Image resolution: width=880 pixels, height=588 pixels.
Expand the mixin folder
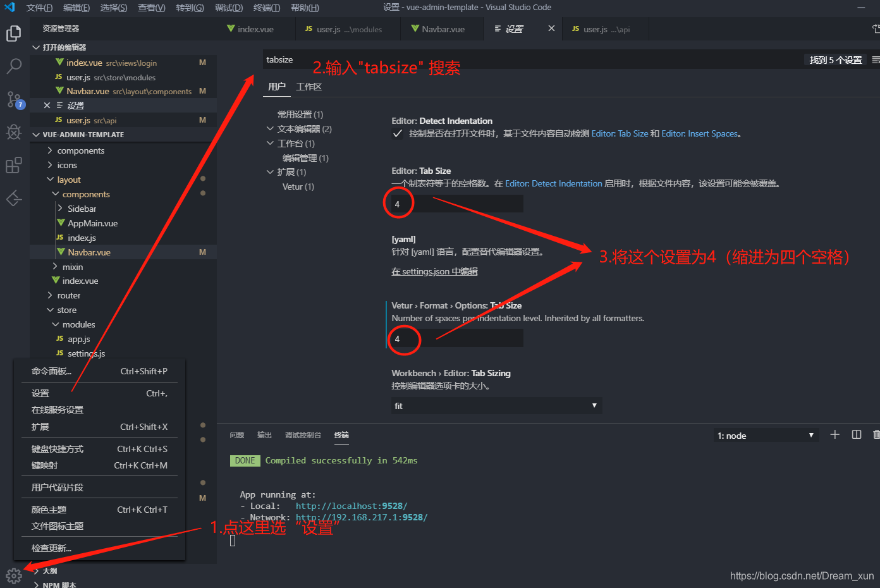(55, 267)
